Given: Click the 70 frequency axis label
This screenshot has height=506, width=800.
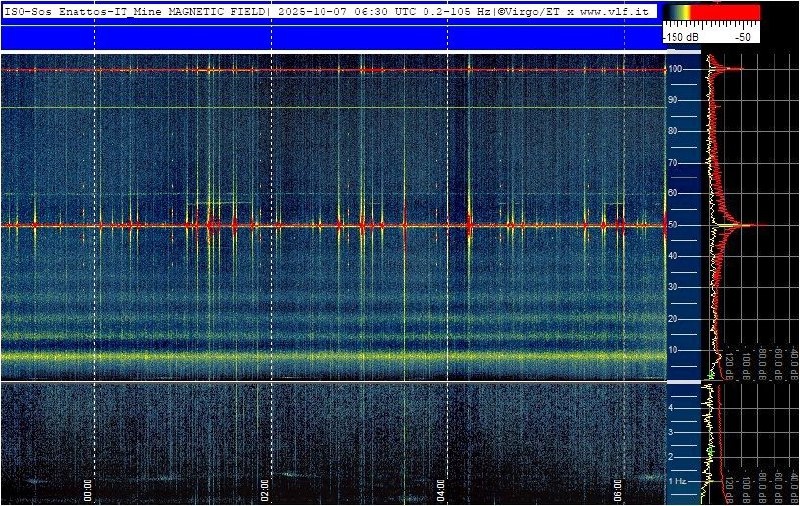Looking at the screenshot, I should pyautogui.click(x=673, y=163).
